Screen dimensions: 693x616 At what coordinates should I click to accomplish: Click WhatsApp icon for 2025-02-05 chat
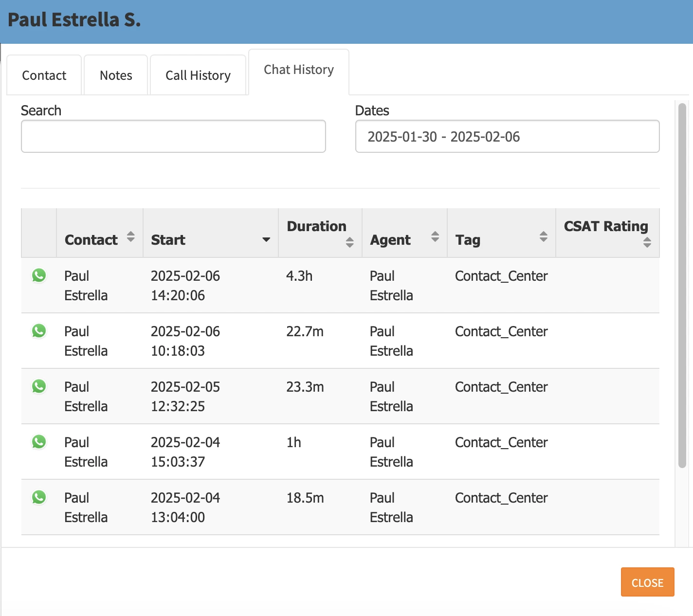click(39, 386)
